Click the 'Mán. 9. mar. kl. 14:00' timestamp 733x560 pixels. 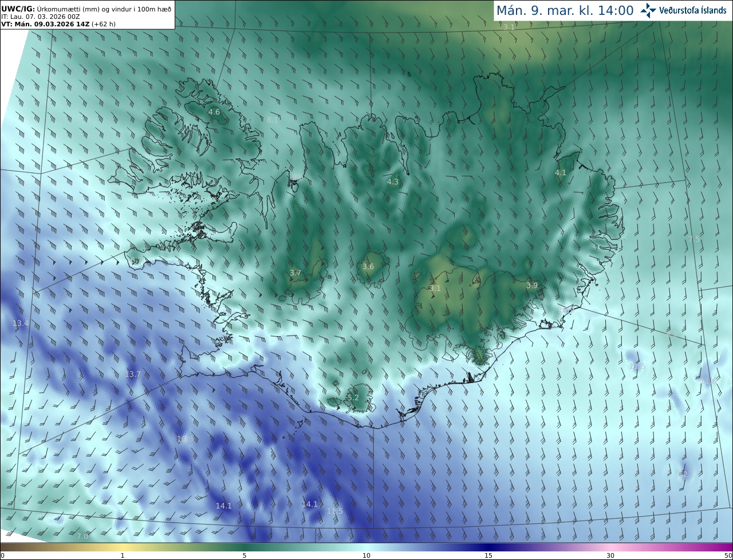click(x=565, y=10)
